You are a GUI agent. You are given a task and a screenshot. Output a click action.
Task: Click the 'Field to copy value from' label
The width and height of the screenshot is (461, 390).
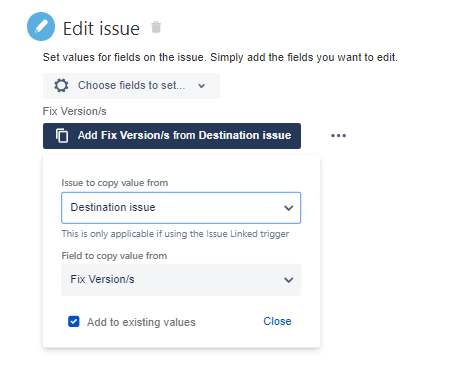[114, 256]
